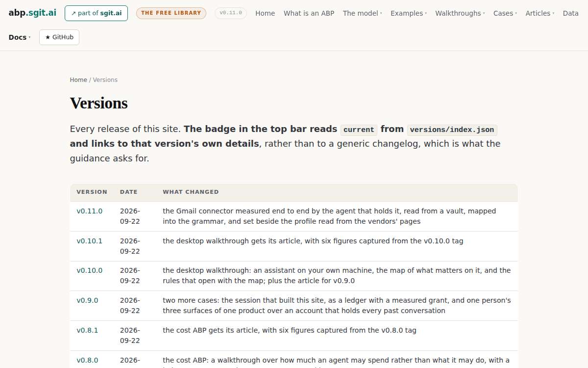Open the Cases dropdown
The width and height of the screenshot is (588, 368).
click(x=505, y=13)
